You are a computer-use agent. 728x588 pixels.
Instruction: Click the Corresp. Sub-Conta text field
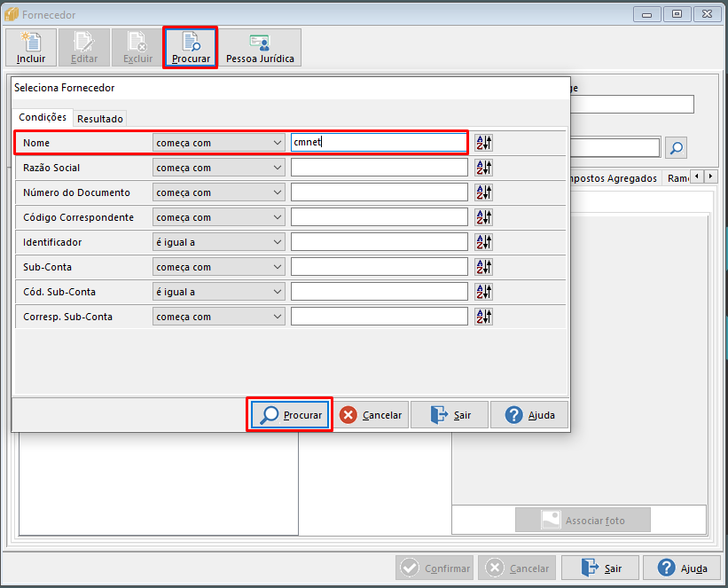(379, 317)
